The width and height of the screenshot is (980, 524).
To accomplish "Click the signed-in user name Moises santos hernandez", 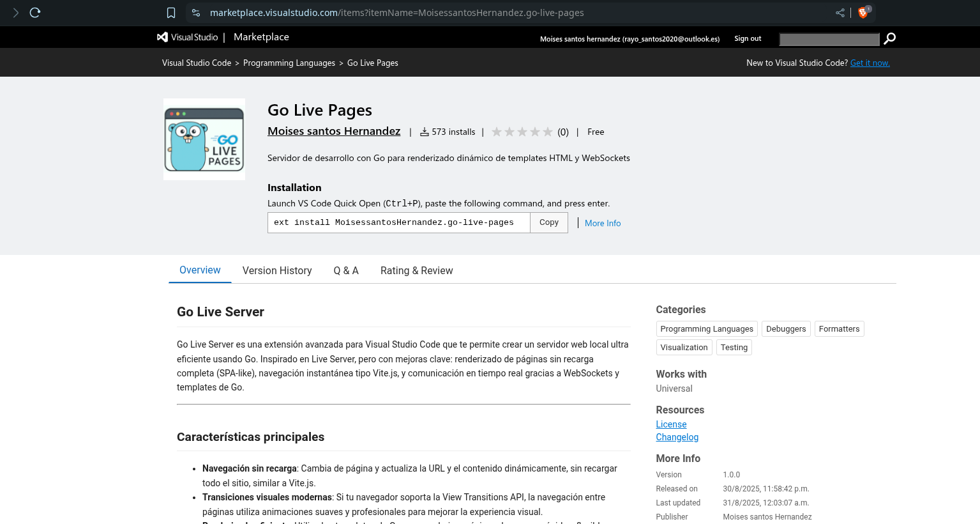I will (629, 39).
